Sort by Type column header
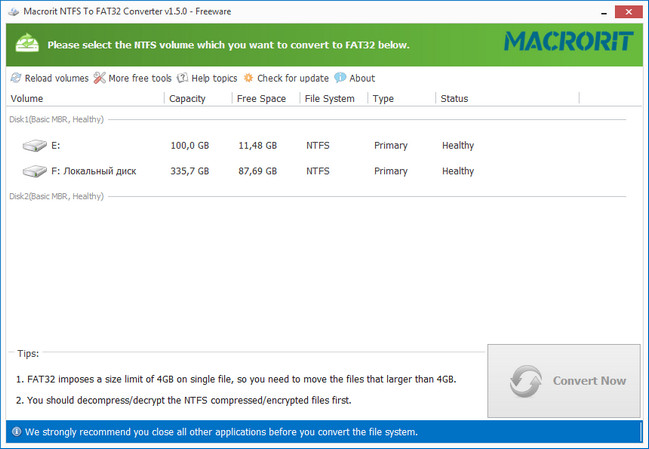Screen dimensions: 649x449 [384, 99]
